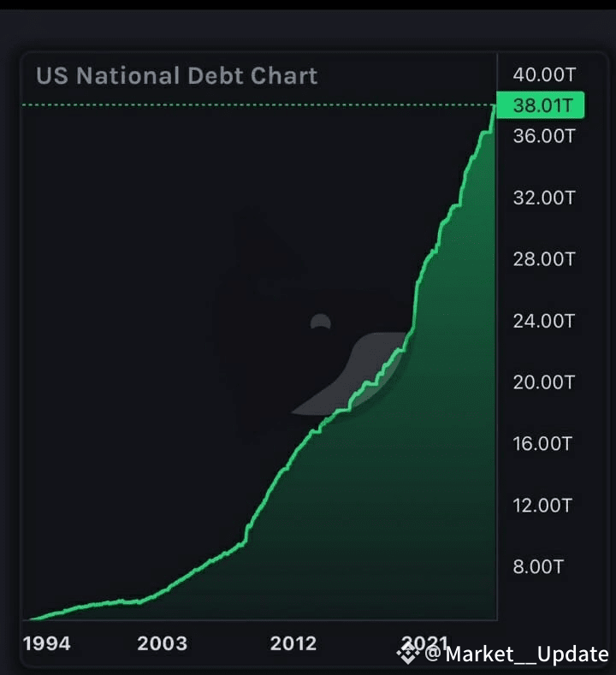The width and height of the screenshot is (616, 675).
Task: Click the 12.00T axis label
Action: 542,506
